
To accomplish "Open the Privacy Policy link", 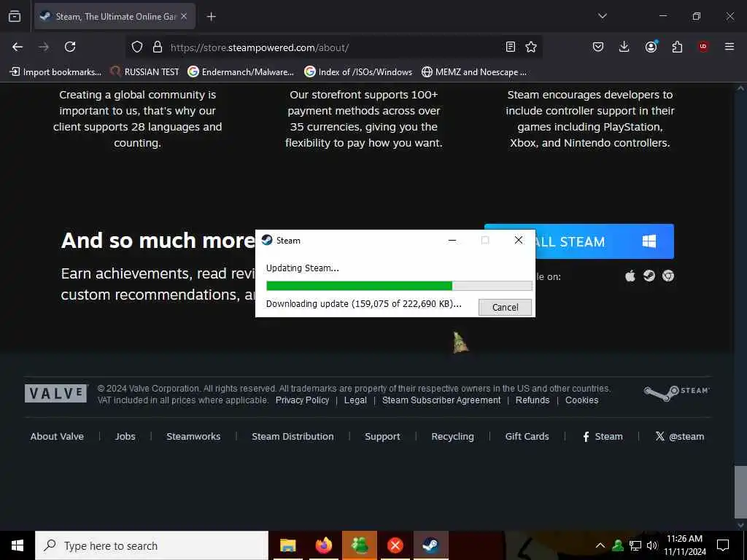I will click(x=302, y=400).
